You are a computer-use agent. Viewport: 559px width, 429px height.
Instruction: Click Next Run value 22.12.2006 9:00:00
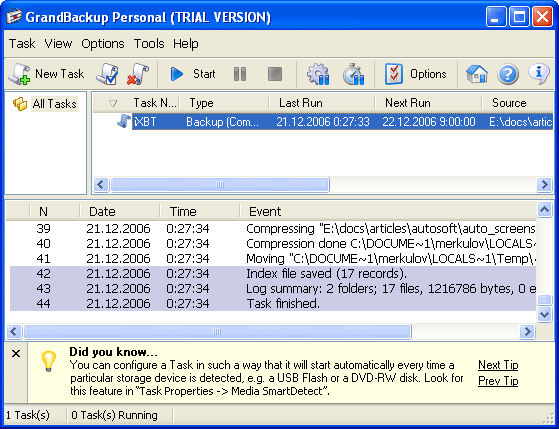click(x=429, y=122)
